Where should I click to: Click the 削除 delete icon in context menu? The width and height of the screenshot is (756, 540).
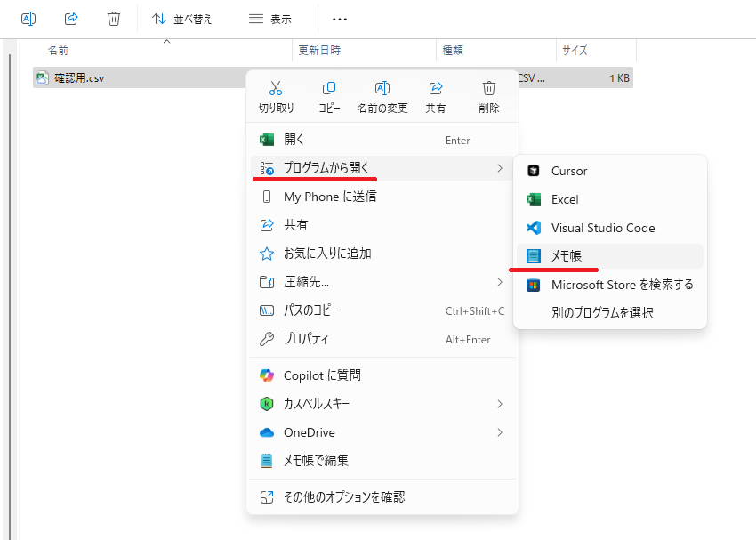point(489,95)
